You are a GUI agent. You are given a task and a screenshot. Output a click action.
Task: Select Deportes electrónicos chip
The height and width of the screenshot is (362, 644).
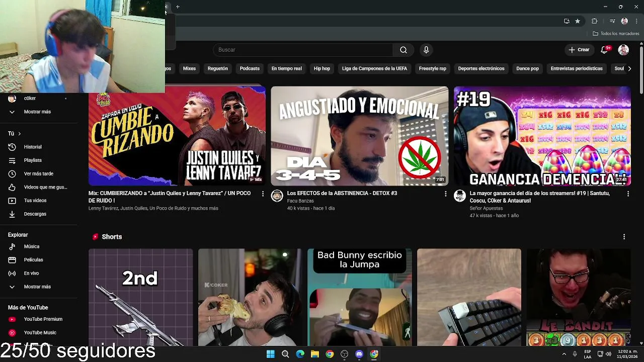481,68
